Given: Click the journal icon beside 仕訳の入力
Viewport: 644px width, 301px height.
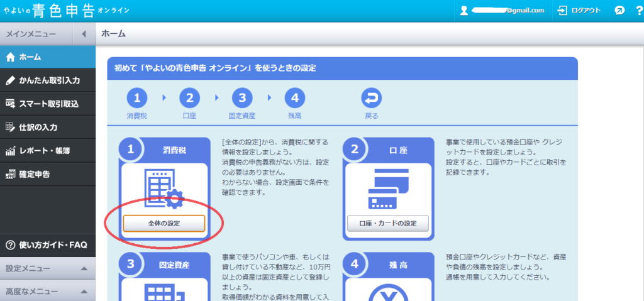Looking at the screenshot, I should pyautogui.click(x=11, y=128).
